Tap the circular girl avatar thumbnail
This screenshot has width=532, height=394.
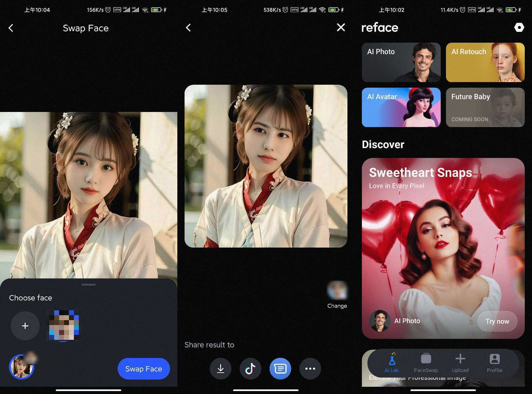point(21,367)
